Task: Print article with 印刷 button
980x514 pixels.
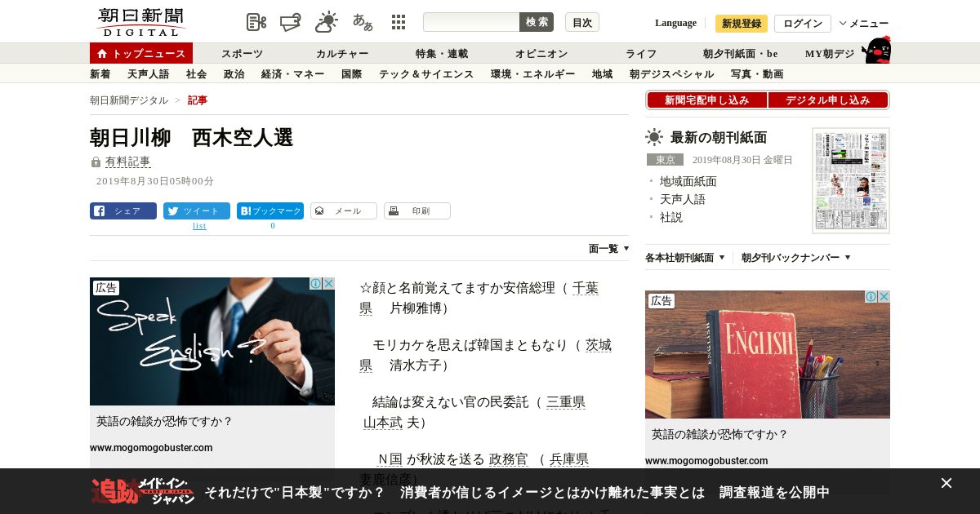Action: click(417, 210)
